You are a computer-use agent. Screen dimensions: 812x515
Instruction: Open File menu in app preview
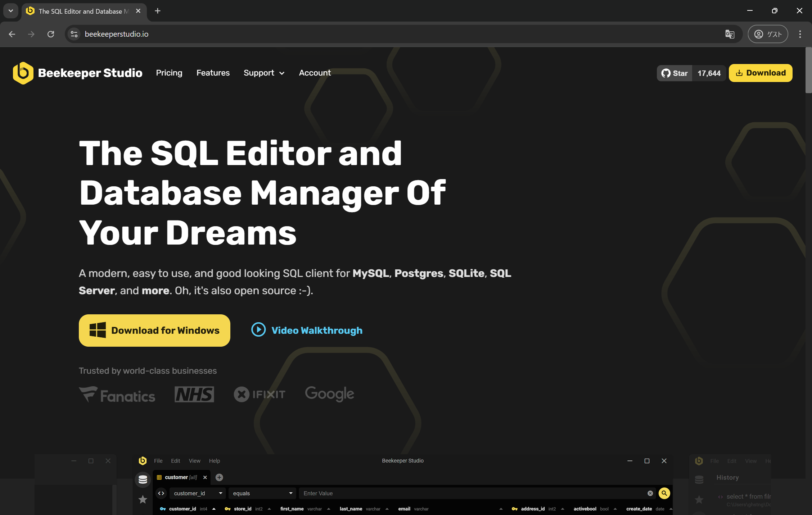tap(158, 461)
